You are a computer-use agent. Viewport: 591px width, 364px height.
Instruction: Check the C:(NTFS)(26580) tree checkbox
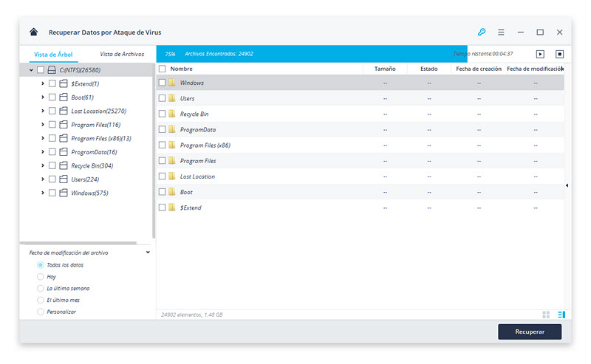click(x=41, y=70)
